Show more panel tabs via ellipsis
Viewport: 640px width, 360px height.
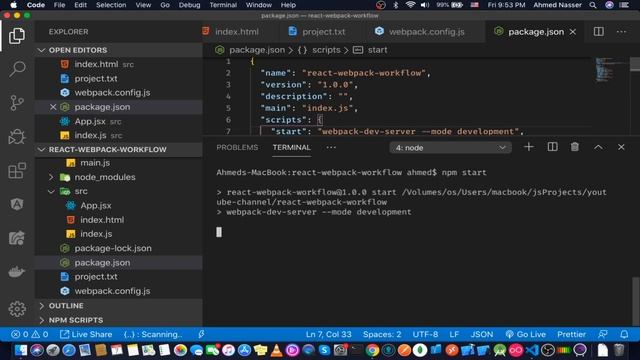pos(331,147)
